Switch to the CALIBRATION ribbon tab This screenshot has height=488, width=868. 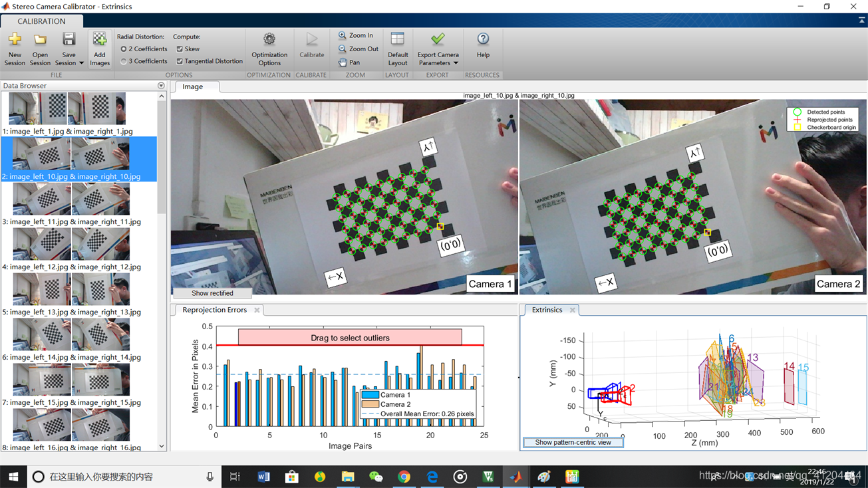tap(41, 21)
